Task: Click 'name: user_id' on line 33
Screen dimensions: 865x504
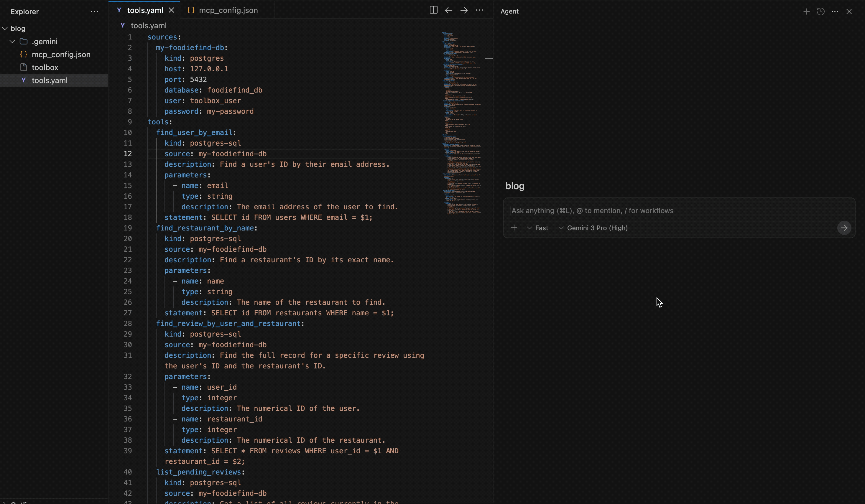Action: [209, 387]
